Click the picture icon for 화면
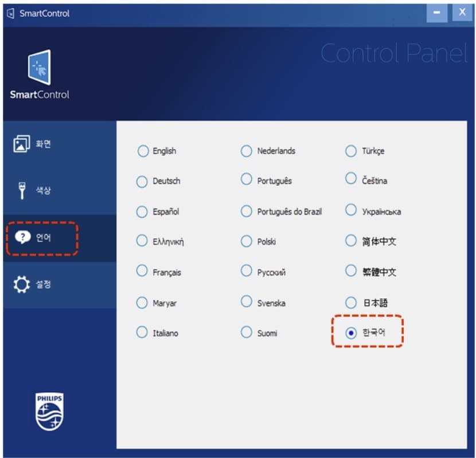Image resolution: width=476 pixels, height=458 pixels. click(22, 144)
